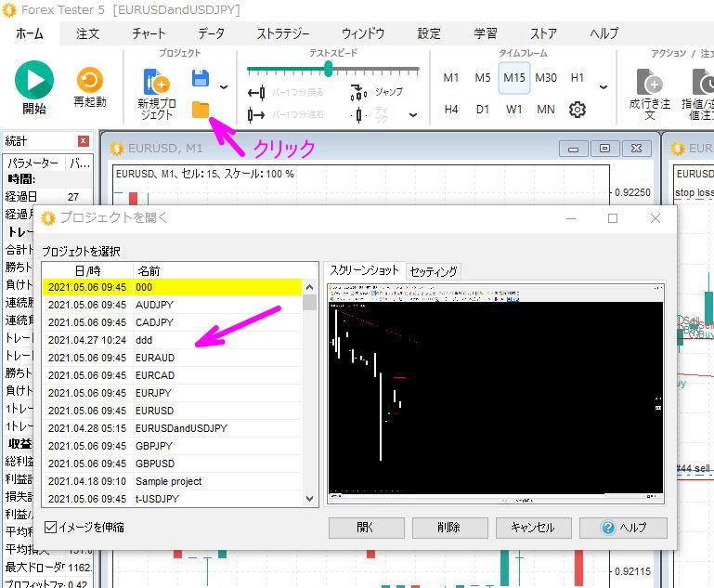Viewport: 714px width, 588px height.
Task: Open the ヘルプ ribbon tab
Action: pos(604,33)
